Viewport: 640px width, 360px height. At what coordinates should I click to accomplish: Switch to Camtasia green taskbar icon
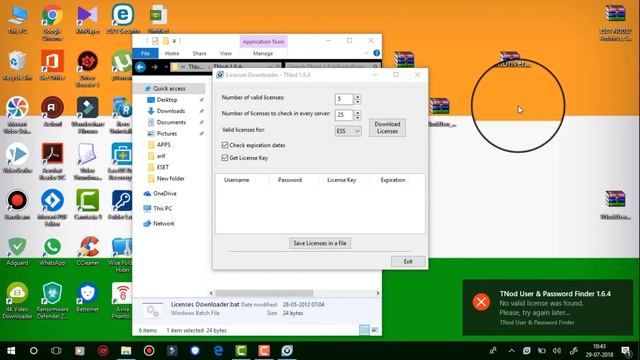(x=241, y=351)
